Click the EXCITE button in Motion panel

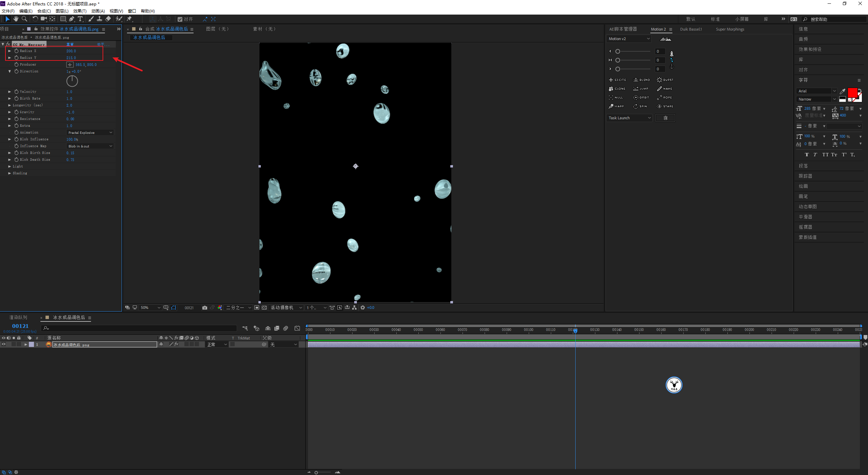pos(617,80)
